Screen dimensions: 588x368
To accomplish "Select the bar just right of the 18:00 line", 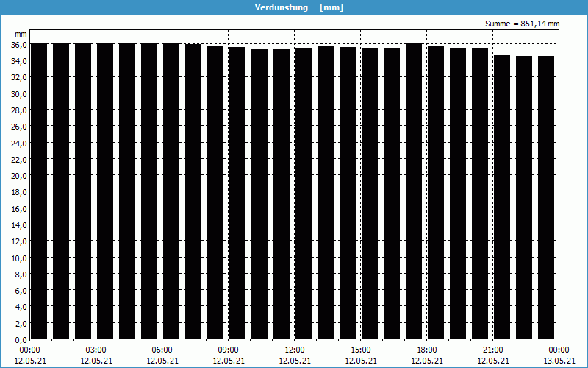I will [436, 192].
